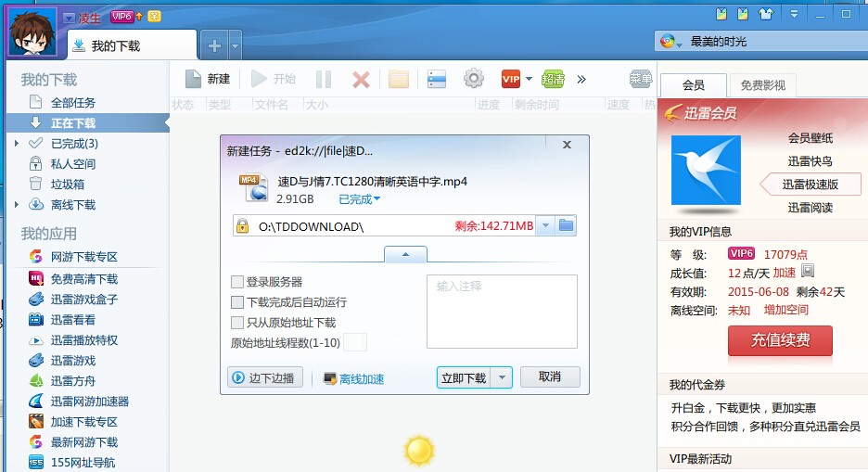Click the pause download icon
This screenshot has height=472, width=868.
[x=324, y=79]
